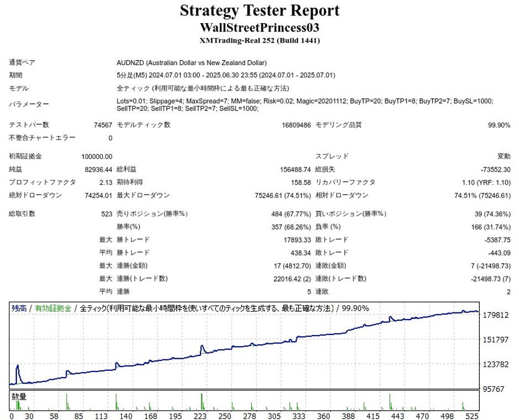The image size is (519, 420).
Task: Click the 数量 volume panel label
Action: [x=19, y=396]
